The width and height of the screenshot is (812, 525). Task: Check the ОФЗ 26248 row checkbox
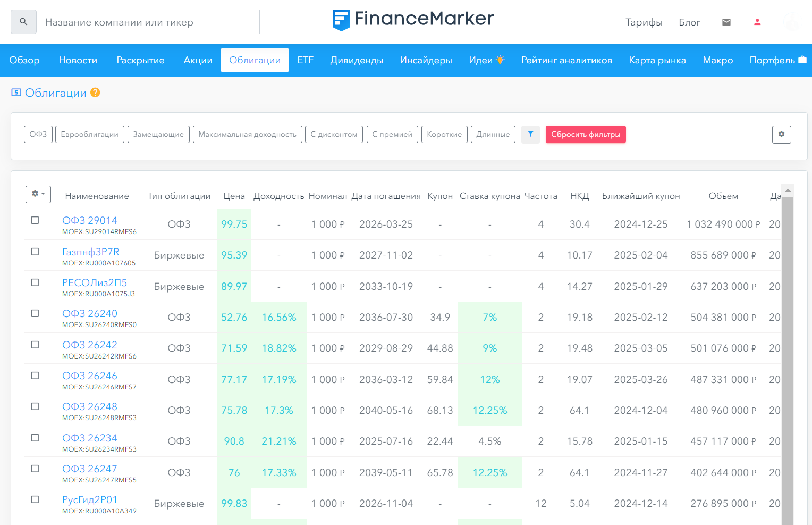pos(35,406)
